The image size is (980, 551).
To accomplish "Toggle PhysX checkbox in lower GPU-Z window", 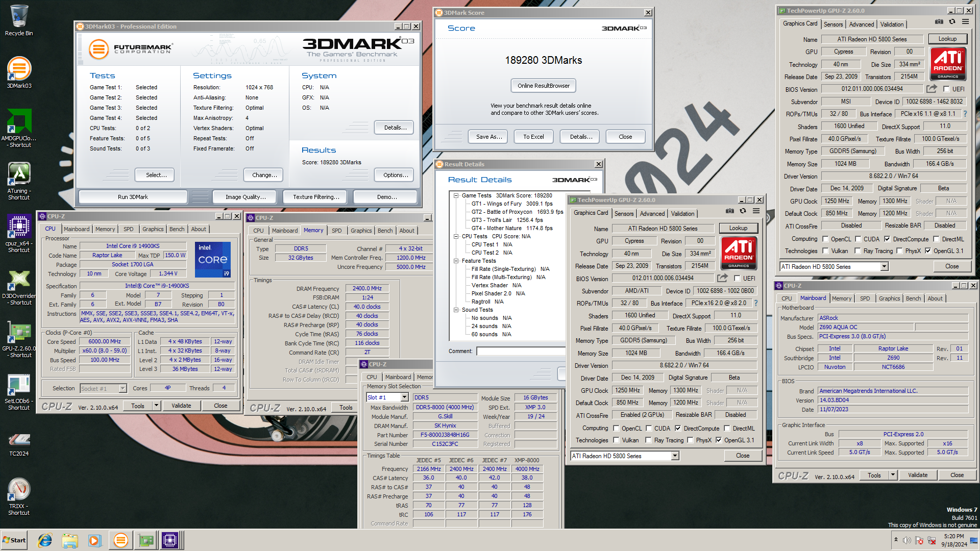I will pyautogui.click(x=690, y=440).
